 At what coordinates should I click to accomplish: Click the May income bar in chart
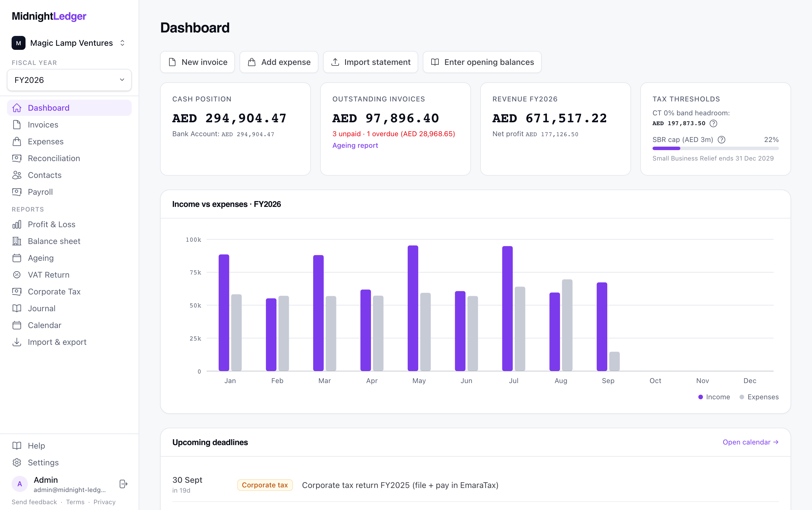pyautogui.click(x=413, y=308)
